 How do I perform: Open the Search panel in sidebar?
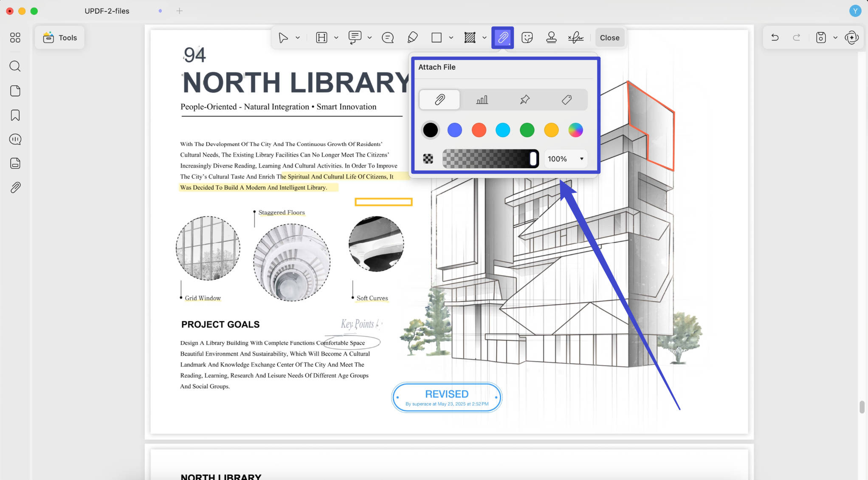tap(15, 66)
